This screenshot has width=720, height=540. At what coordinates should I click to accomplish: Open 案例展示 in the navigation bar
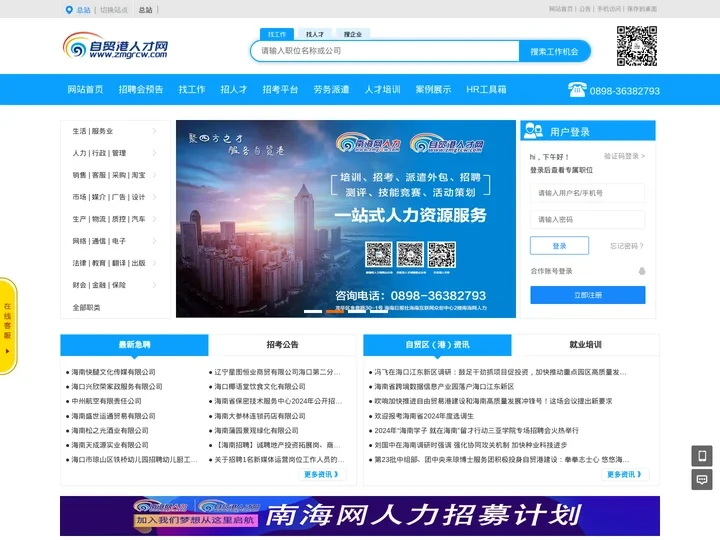[433, 90]
